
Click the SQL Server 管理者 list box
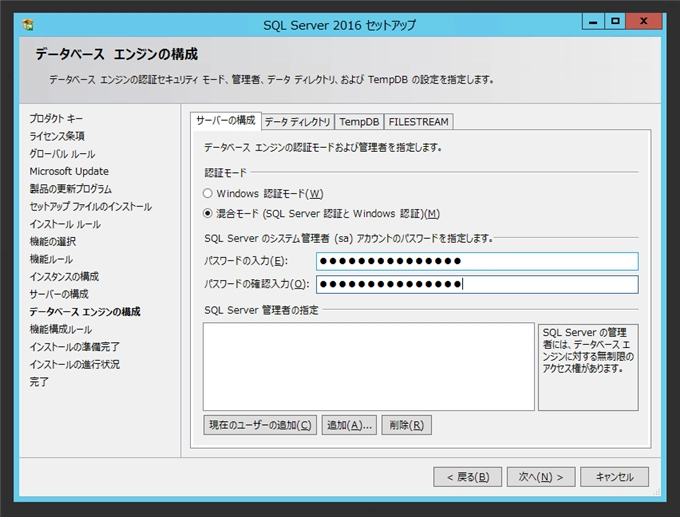click(369, 366)
